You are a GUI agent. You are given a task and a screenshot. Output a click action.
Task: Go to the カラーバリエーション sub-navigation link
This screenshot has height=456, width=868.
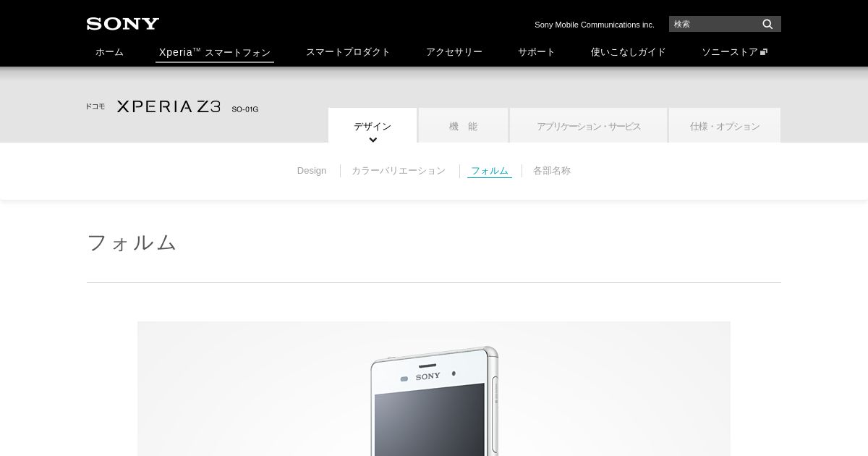399,171
